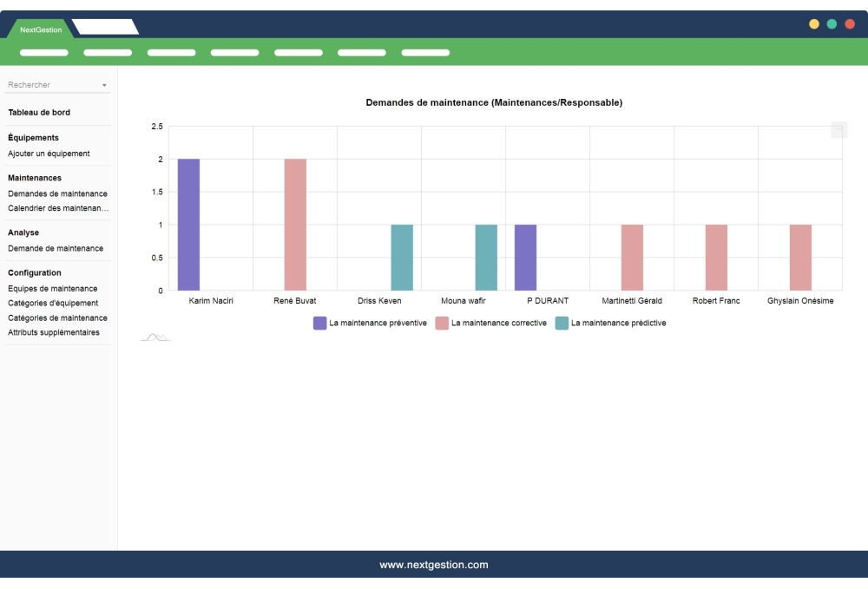
Task: Open Tableau de bord in sidebar
Action: click(39, 113)
